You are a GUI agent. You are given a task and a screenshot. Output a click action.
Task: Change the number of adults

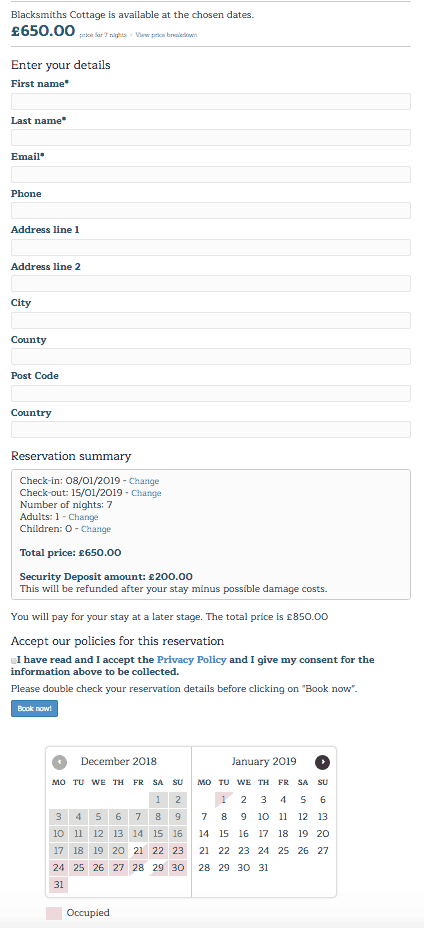(83, 517)
